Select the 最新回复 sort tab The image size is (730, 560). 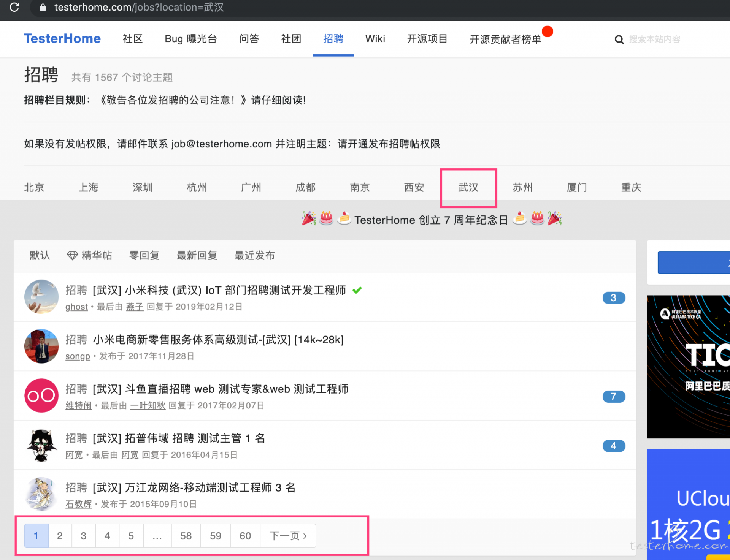click(x=197, y=256)
